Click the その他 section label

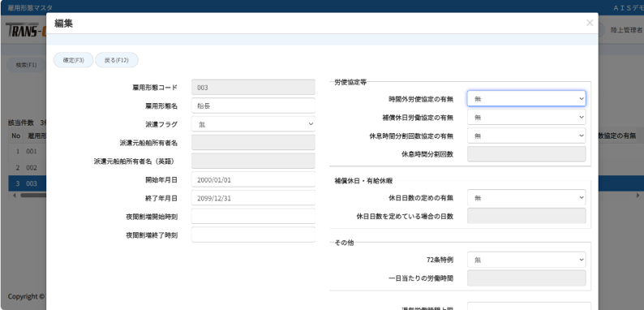coord(344,243)
